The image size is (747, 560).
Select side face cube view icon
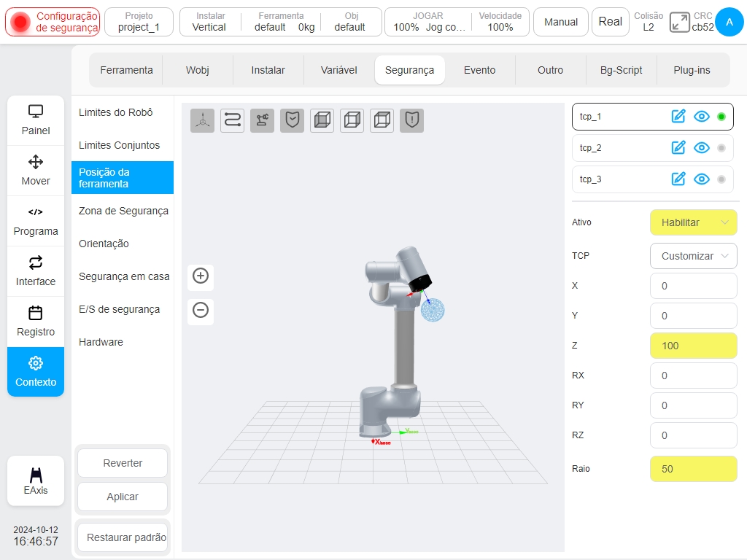(x=352, y=120)
